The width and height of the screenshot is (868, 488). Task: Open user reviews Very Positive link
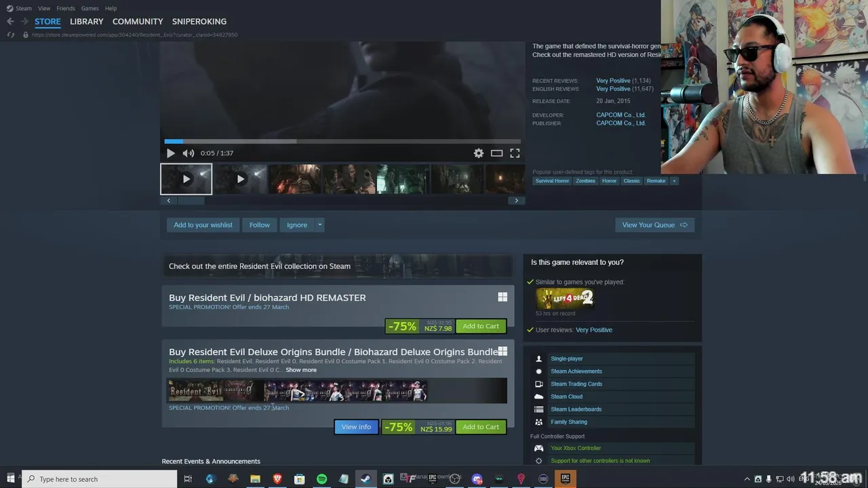[594, 330]
